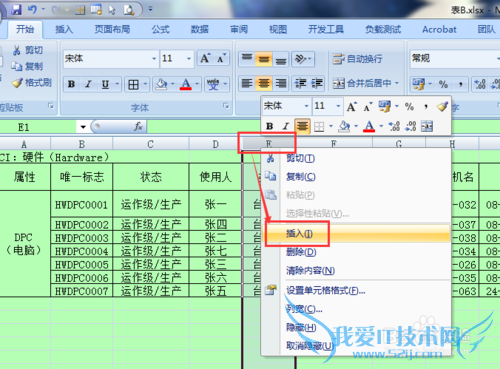
Task: Click the Cut (剪切) ribbon button
Action: coord(28,50)
